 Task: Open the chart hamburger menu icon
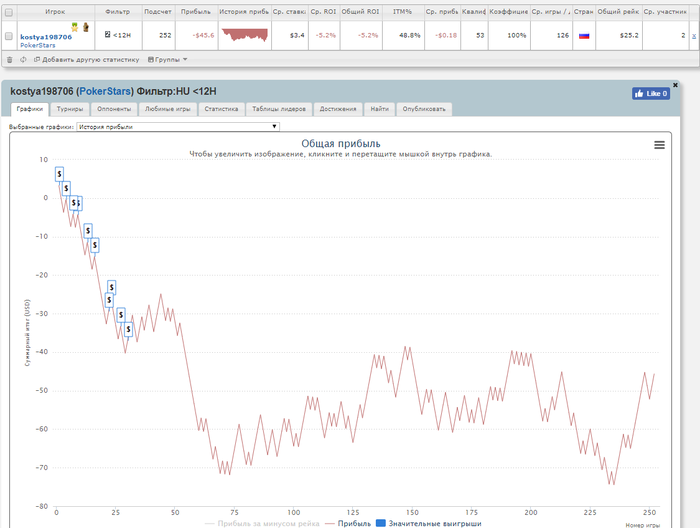(659, 145)
